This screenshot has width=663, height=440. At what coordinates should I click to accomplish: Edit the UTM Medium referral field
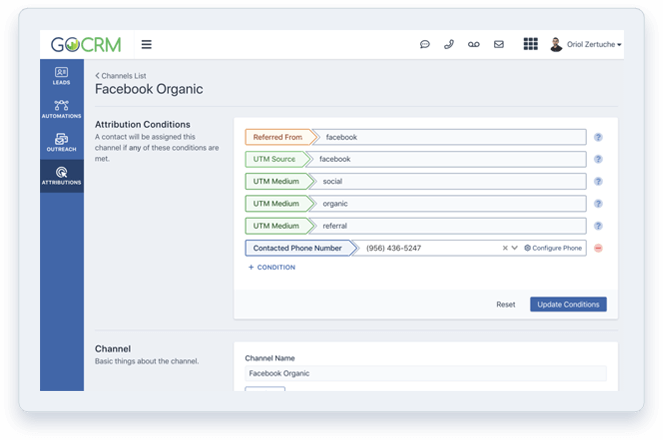pos(450,226)
